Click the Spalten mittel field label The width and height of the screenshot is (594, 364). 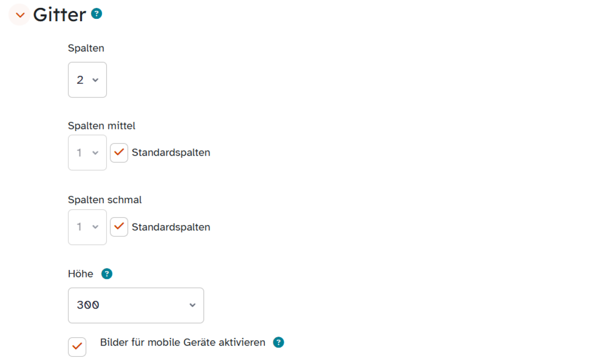101,126
